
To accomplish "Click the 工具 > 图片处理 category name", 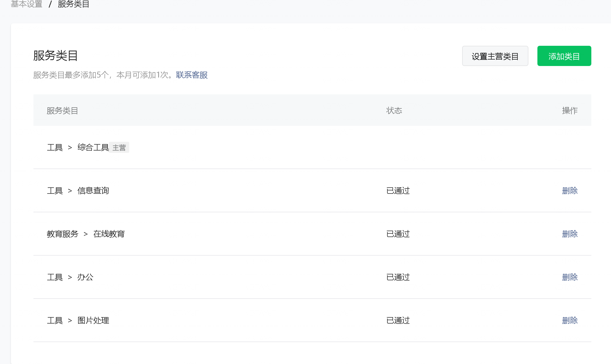I will point(78,320).
